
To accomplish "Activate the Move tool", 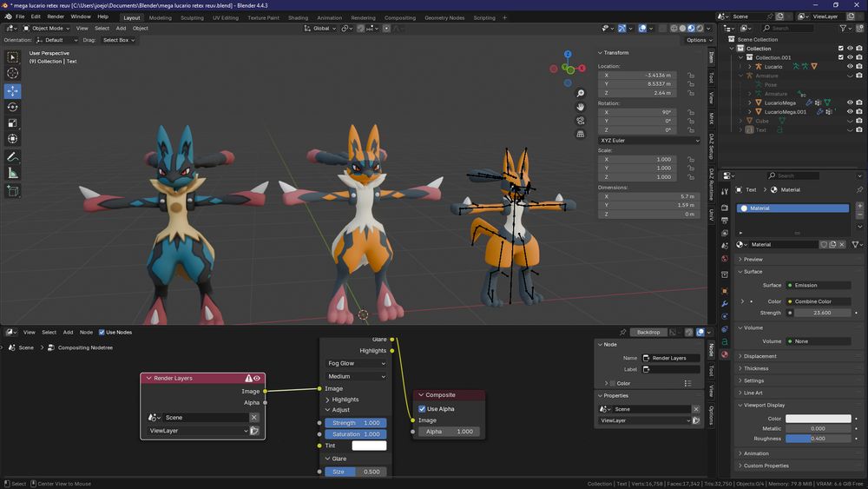I will [x=13, y=91].
